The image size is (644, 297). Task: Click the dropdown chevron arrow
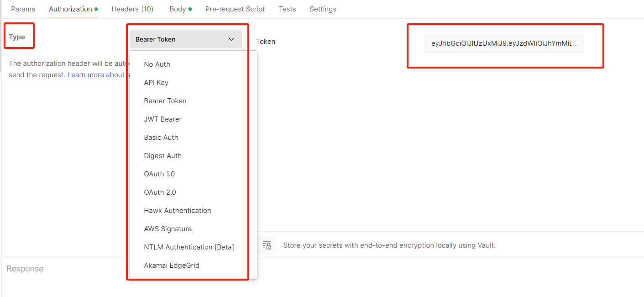(231, 39)
